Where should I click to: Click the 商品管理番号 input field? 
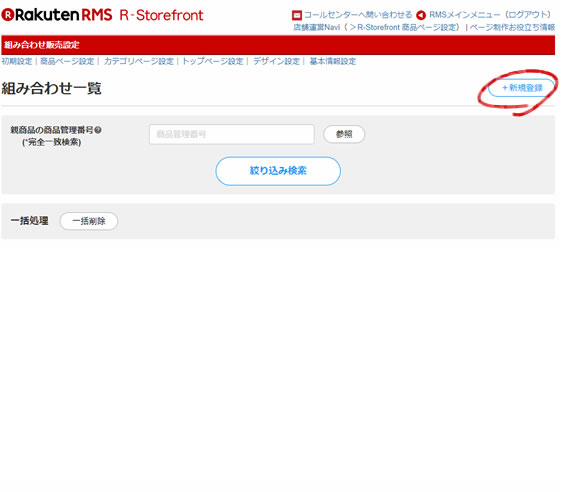click(232, 134)
